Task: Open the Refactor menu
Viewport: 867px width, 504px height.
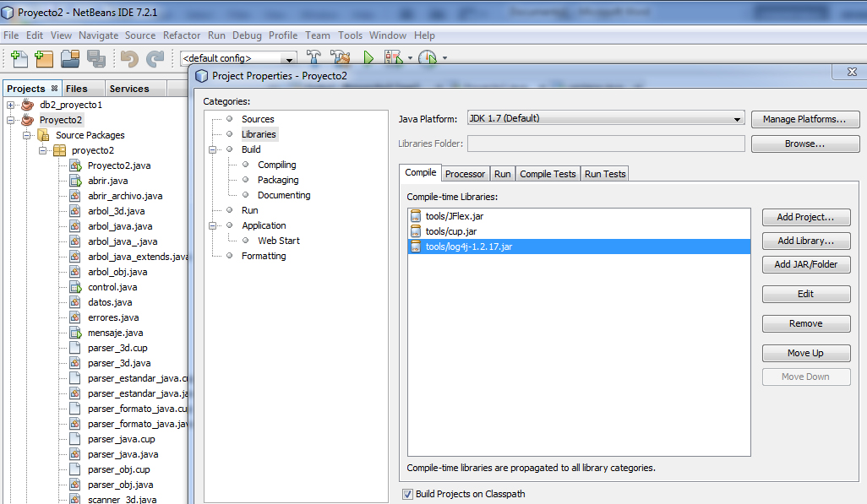Action: click(x=182, y=35)
